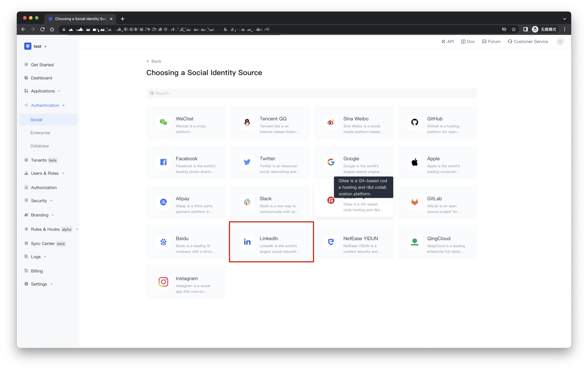Viewport: 588px width, 370px height.
Task: Click the Search identity source field
Action: pyautogui.click(x=311, y=93)
